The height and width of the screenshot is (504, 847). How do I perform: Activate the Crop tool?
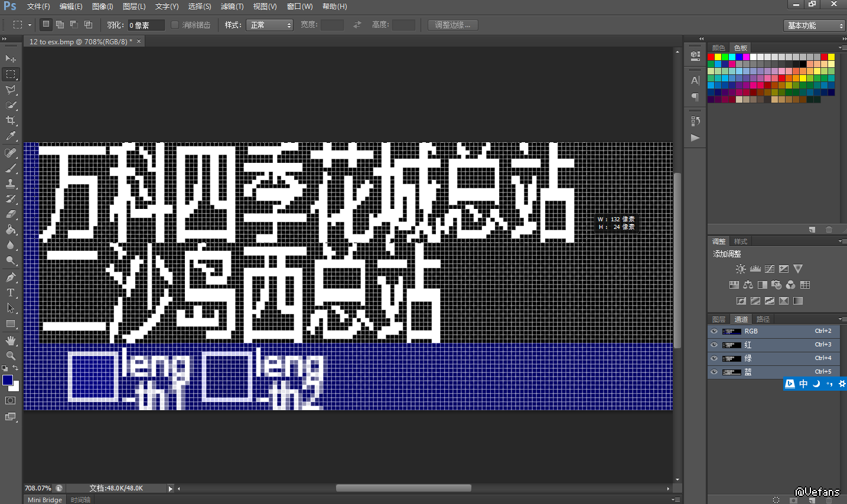tap(11, 120)
